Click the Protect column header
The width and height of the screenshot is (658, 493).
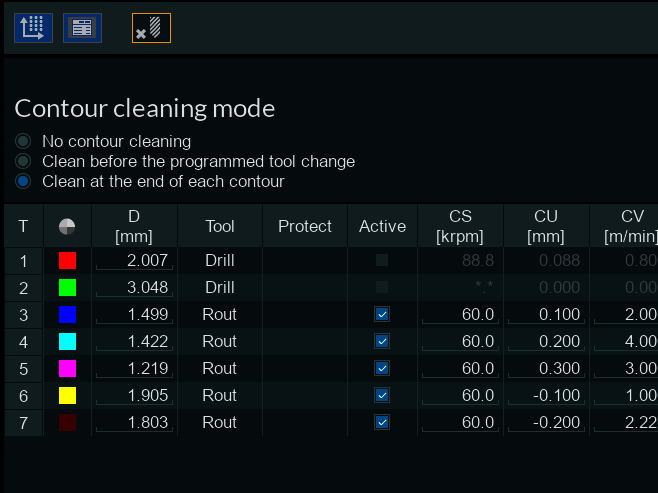pos(305,227)
